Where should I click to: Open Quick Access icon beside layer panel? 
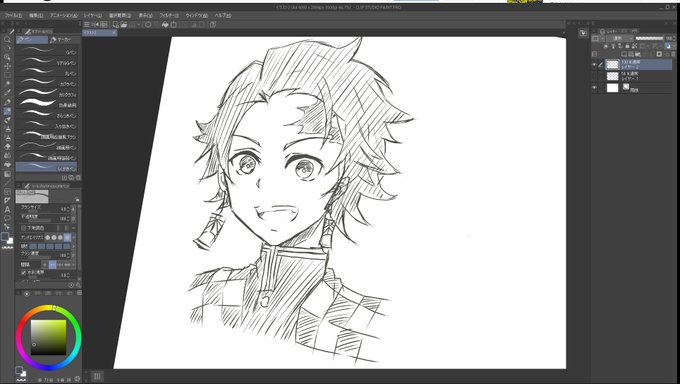[x=583, y=33]
